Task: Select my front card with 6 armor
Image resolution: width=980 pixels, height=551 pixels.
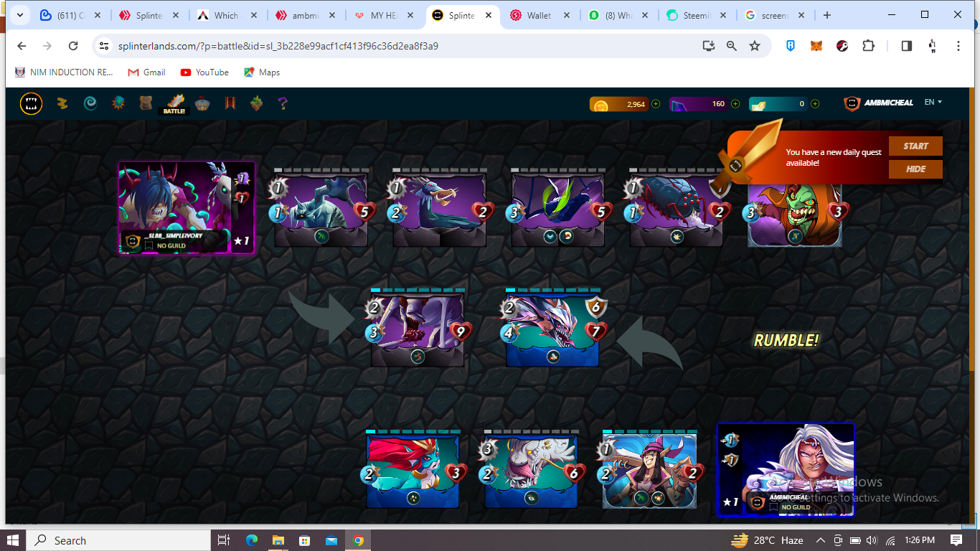Action: (552, 329)
